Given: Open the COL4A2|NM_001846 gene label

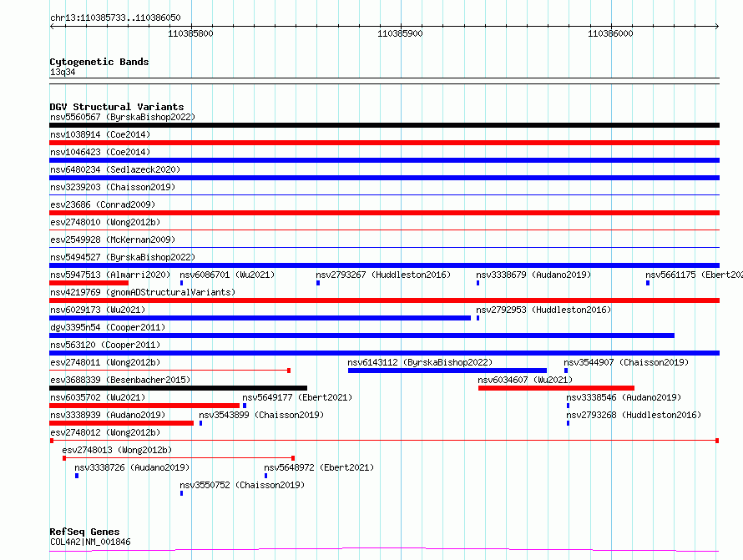Looking at the screenshot, I should (x=90, y=542).
